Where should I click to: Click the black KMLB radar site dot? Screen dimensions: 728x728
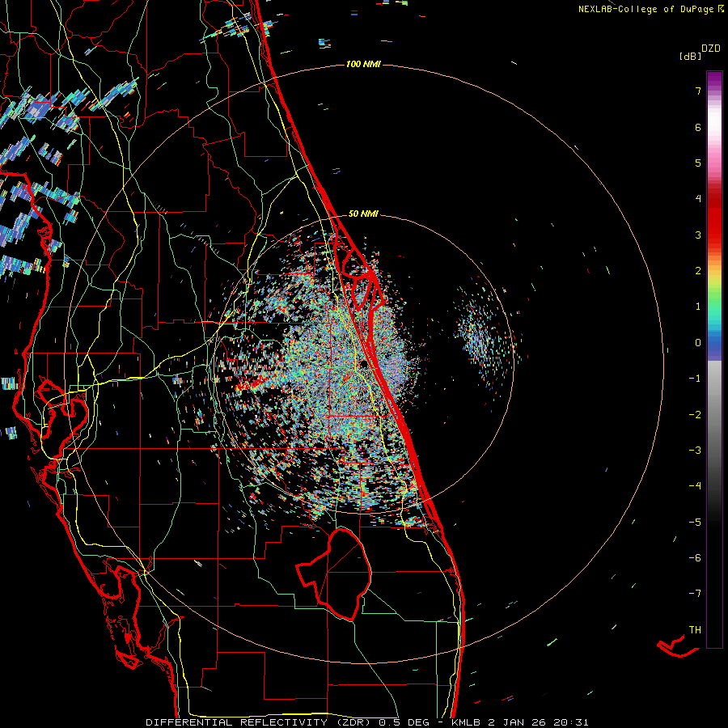[x=363, y=363]
